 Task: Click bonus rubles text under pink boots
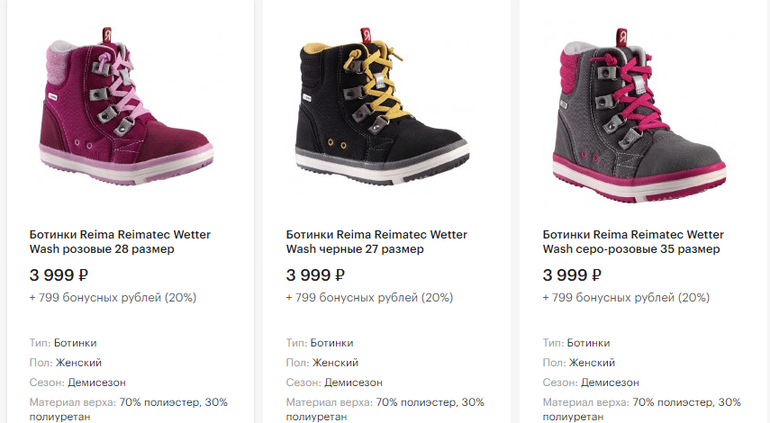point(113,298)
